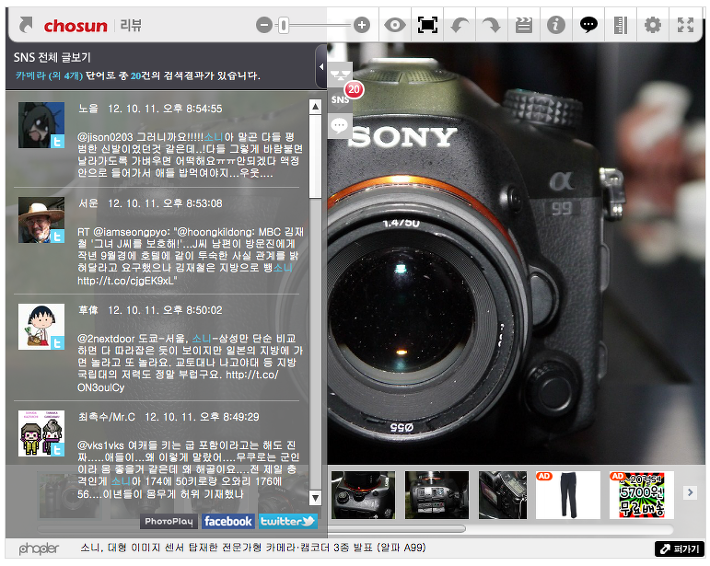Click the 퍼가기 share button
Screen dimensions: 710x566
679,549
